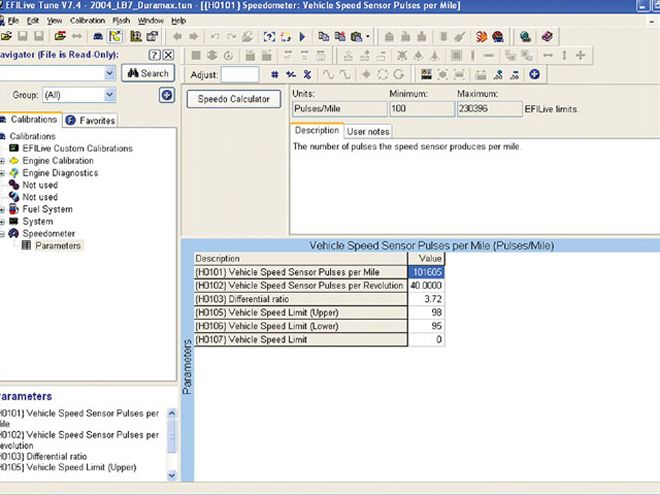
Task: Click the horizontal double-arrow icon
Action: (x=548, y=55)
